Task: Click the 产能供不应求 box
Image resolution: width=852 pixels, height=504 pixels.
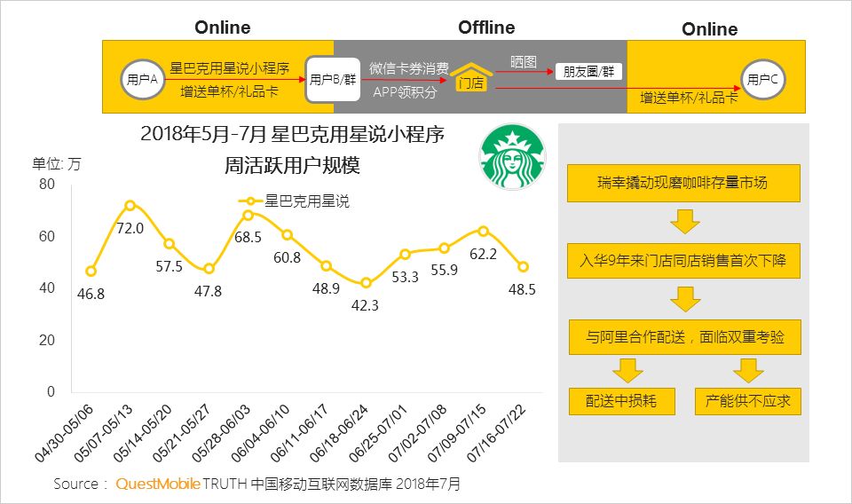Action: (747, 401)
